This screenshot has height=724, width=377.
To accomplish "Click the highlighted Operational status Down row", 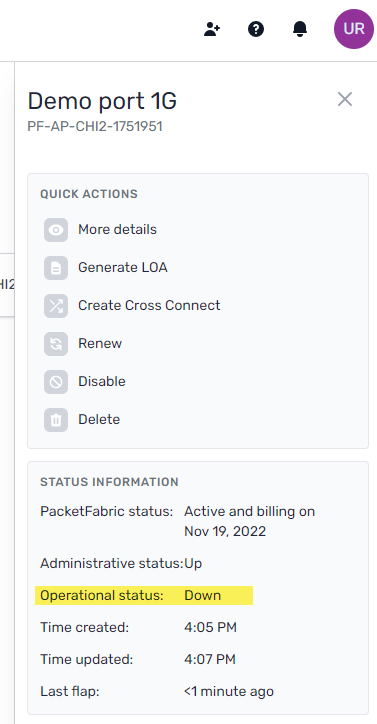I will [144, 595].
